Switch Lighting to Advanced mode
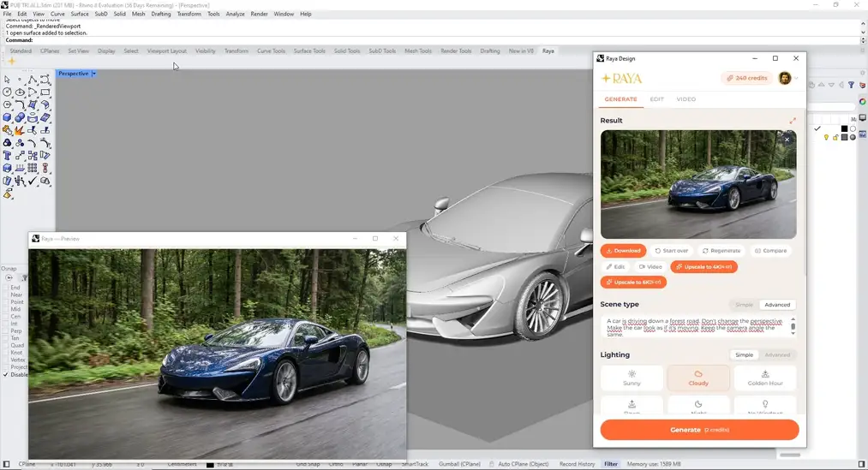 point(777,355)
